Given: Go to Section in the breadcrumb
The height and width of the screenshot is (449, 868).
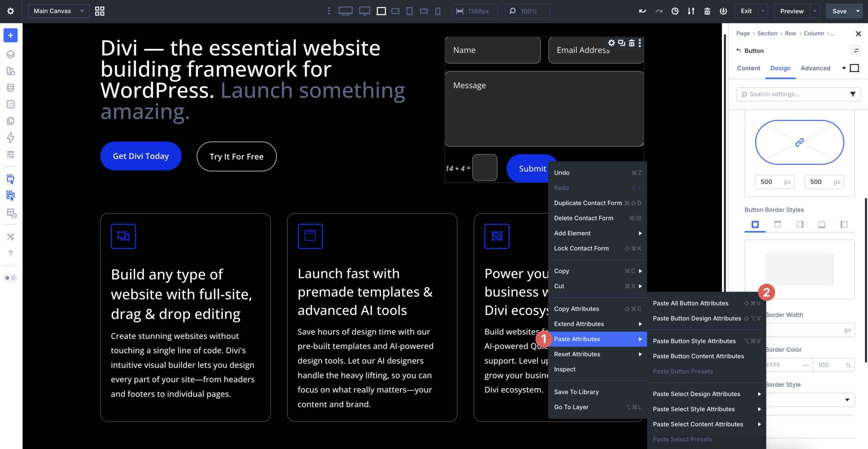Looking at the screenshot, I should click(x=767, y=33).
